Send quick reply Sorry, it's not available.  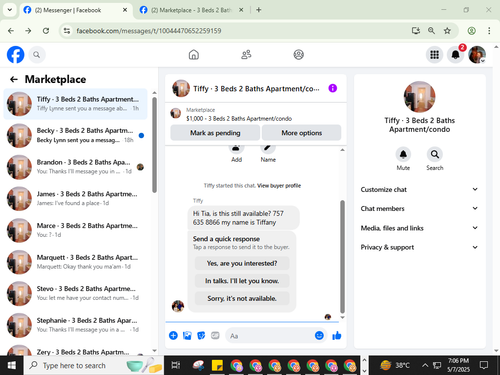tap(242, 298)
